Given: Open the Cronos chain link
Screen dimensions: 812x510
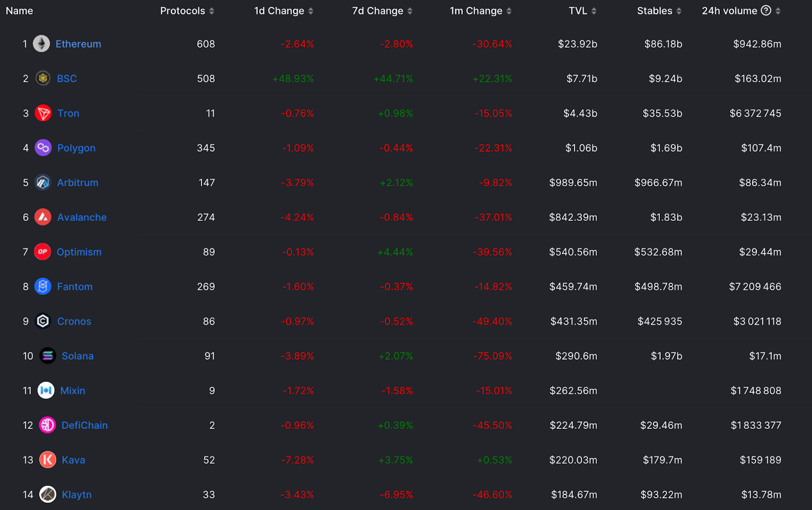Looking at the screenshot, I should tap(74, 321).
